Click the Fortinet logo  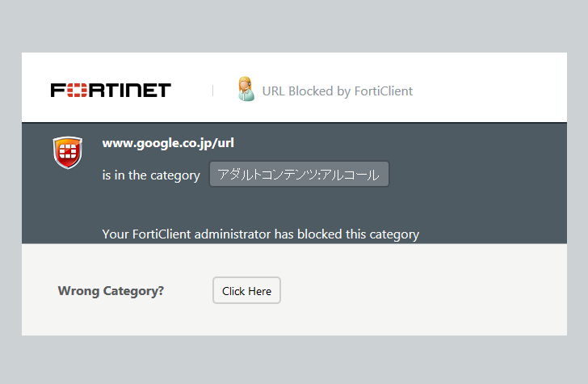[x=111, y=90]
